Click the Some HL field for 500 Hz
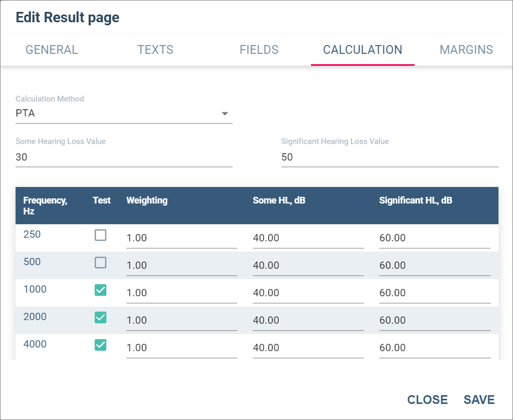The height and width of the screenshot is (420, 513). point(308,266)
